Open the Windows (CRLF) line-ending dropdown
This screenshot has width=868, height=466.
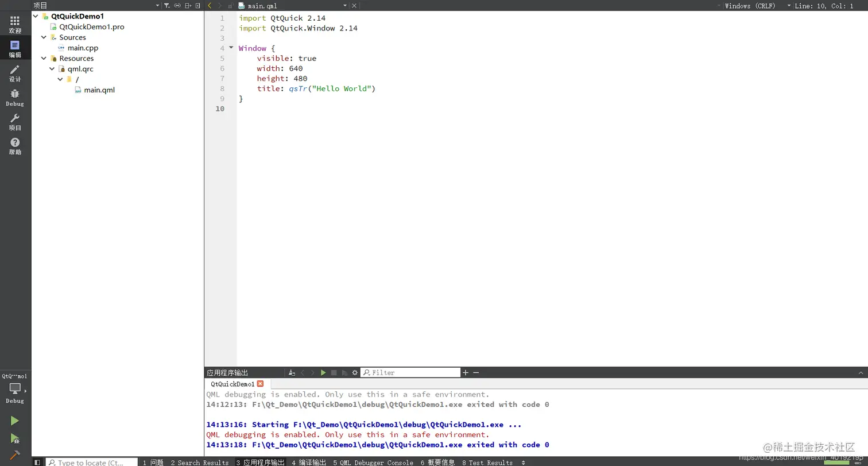pos(758,5)
